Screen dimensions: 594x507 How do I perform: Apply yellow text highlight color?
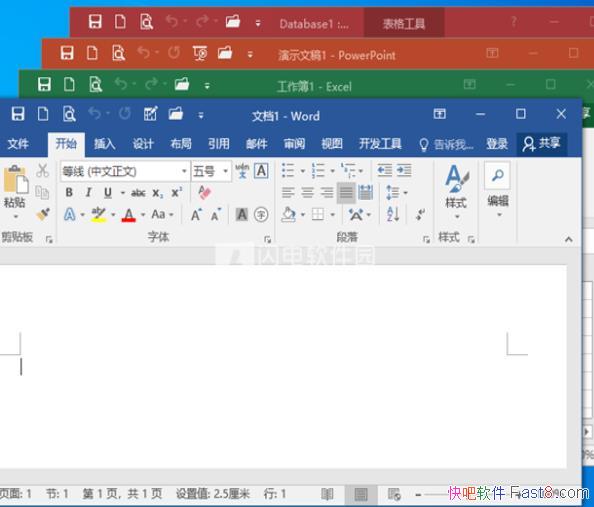pos(98,215)
